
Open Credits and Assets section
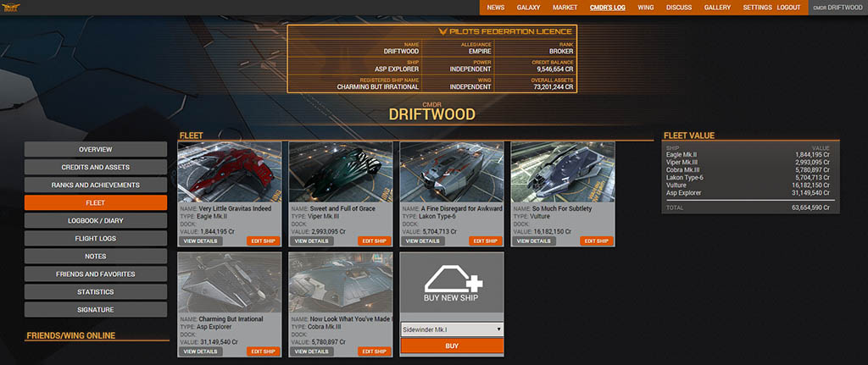[95, 167]
